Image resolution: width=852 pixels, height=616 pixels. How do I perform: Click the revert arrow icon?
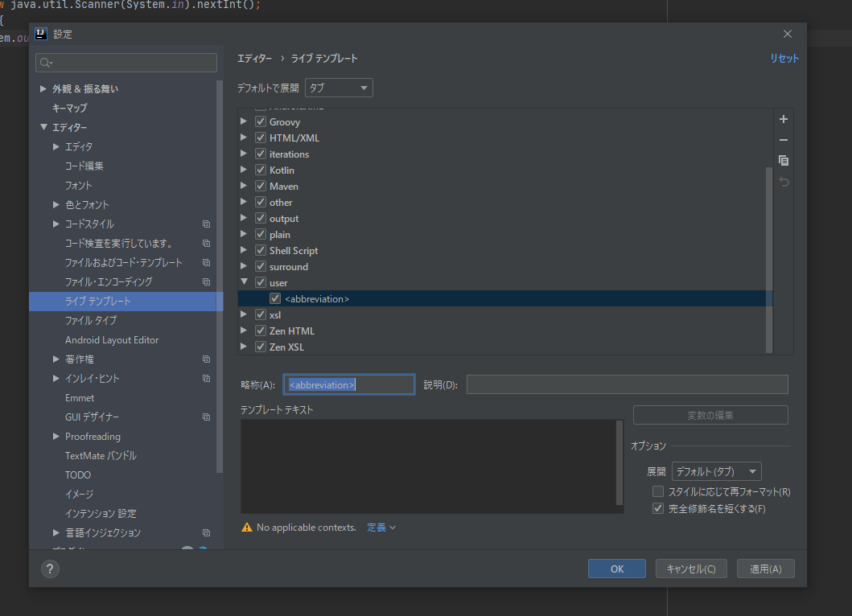(x=783, y=182)
